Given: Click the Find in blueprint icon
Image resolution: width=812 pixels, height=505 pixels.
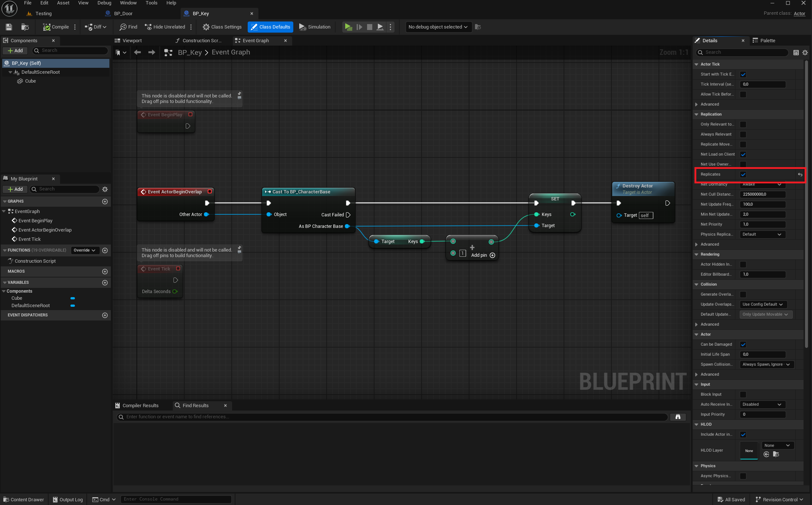Looking at the screenshot, I should click(128, 27).
